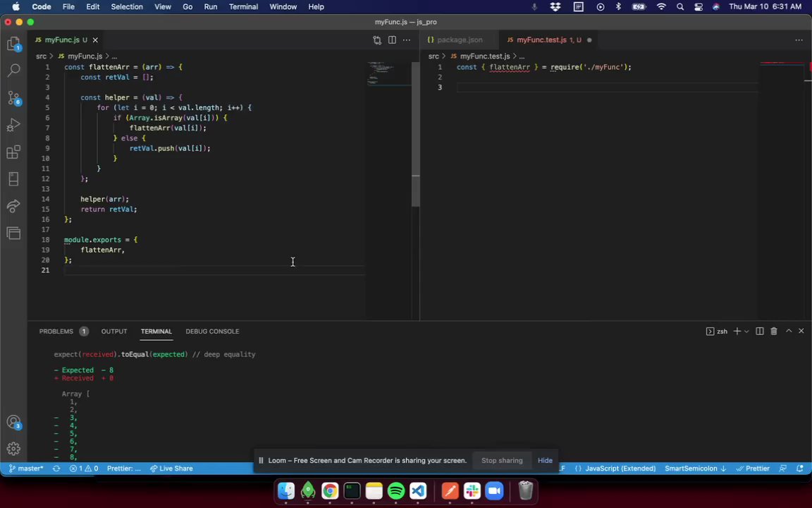Click the src breadcrumb in left editor
The image size is (812, 508).
point(41,56)
